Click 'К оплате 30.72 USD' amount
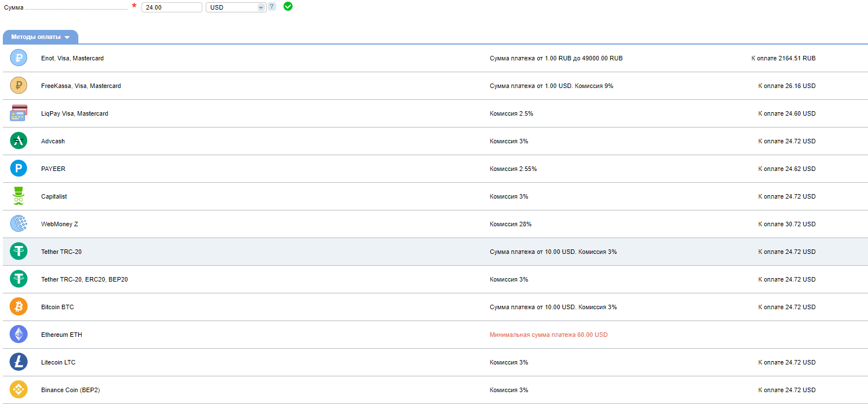The width and height of the screenshot is (868, 404). [x=787, y=224]
